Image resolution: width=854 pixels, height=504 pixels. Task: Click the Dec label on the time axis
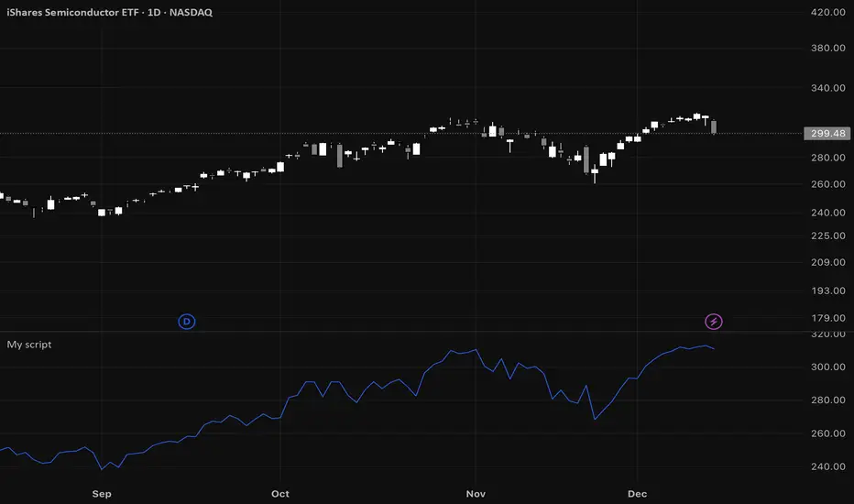[637, 494]
